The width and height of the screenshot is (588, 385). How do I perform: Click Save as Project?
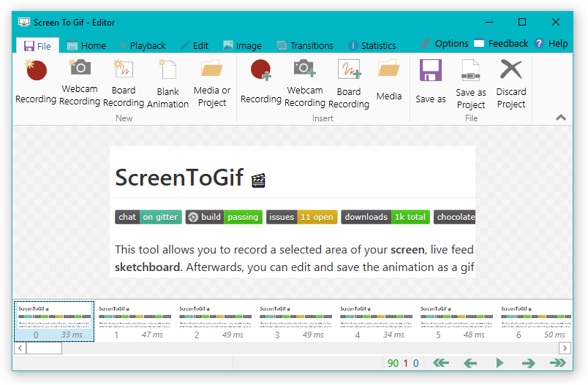click(471, 83)
